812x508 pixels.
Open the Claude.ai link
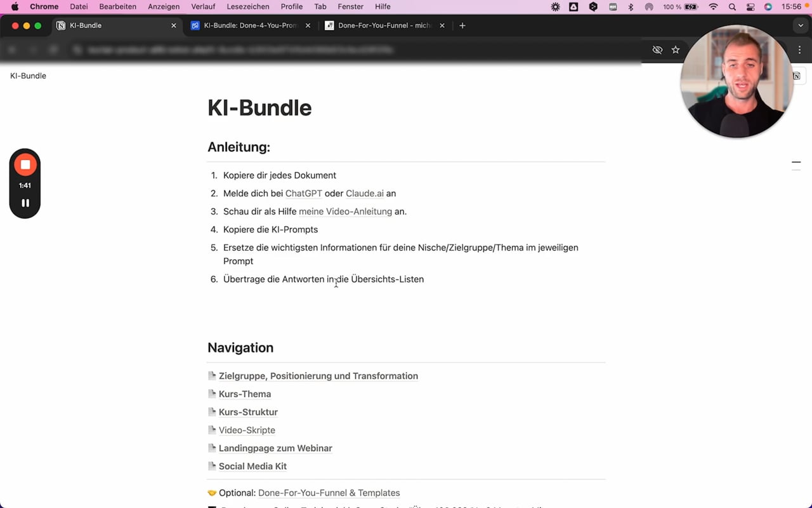[365, 194]
